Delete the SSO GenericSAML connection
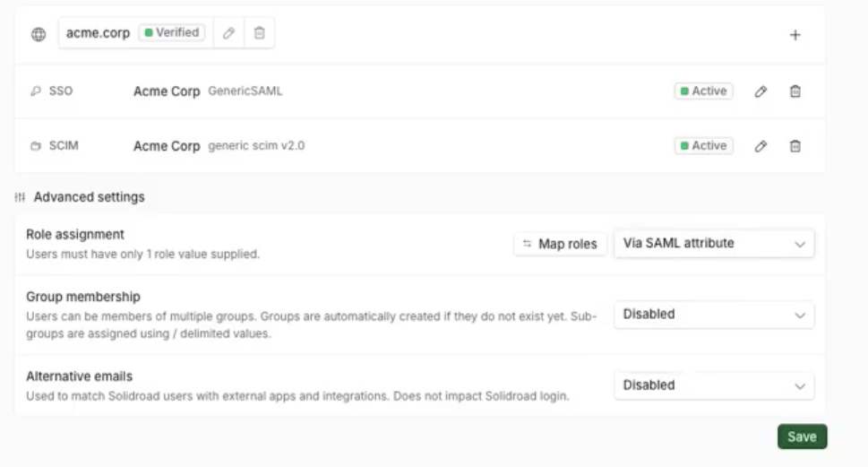868x467 pixels. pyautogui.click(x=795, y=91)
